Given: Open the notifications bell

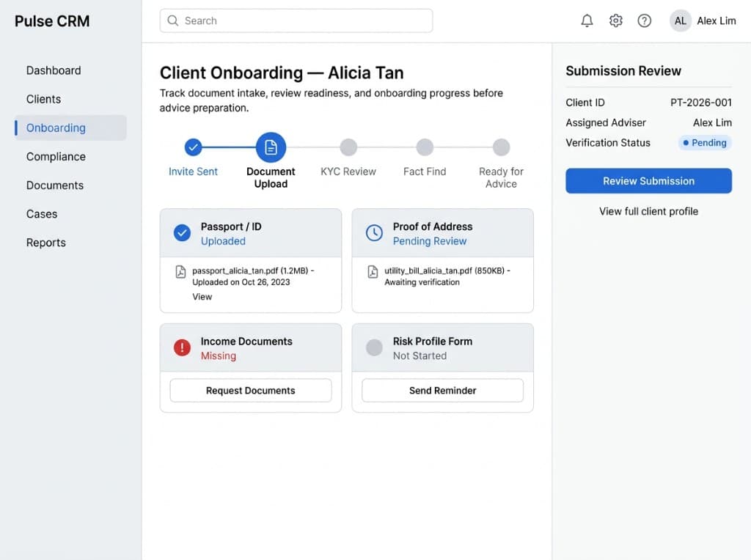Looking at the screenshot, I should [587, 21].
